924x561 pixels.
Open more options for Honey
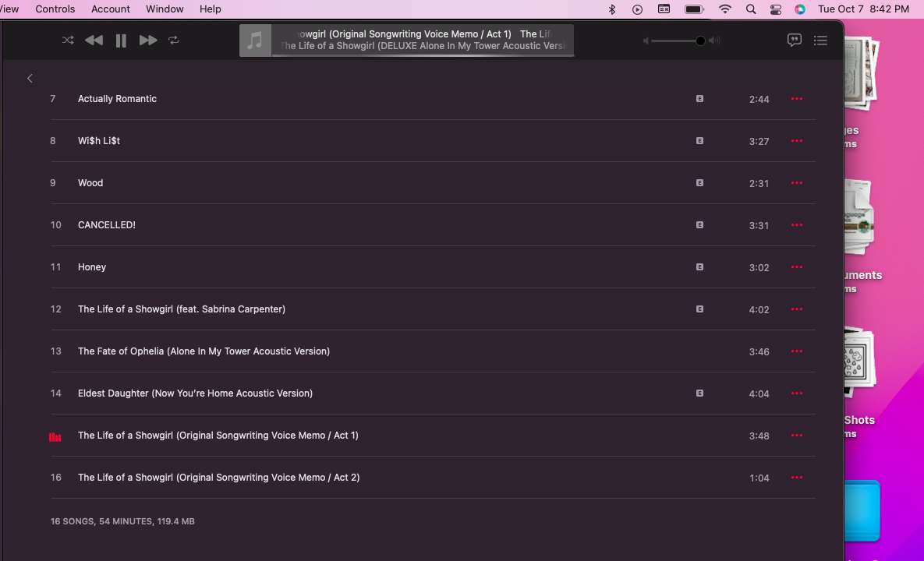797,267
